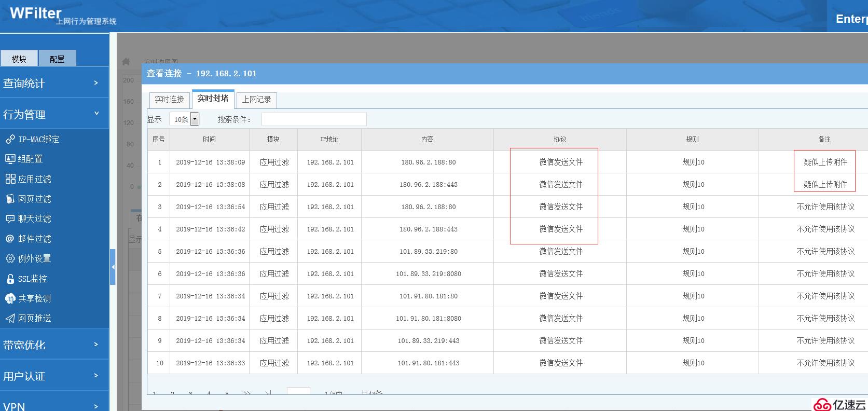Screen dimensions: 868x411
Task: Open 应用过滤 via its grid icon
Action: pos(10,179)
